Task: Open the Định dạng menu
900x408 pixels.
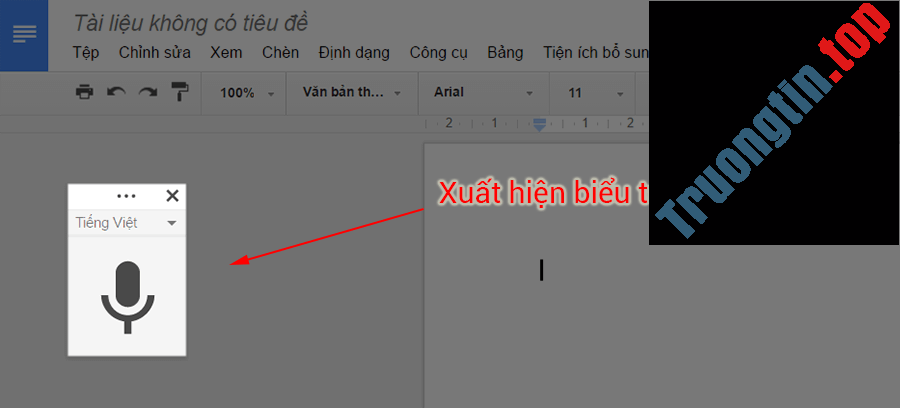Action: (354, 53)
